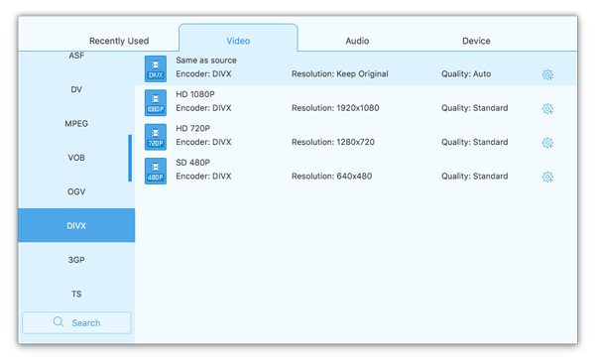The image size is (595, 364).
Task: Click Encoder: DIVX under SD 480P
Action: click(x=203, y=177)
